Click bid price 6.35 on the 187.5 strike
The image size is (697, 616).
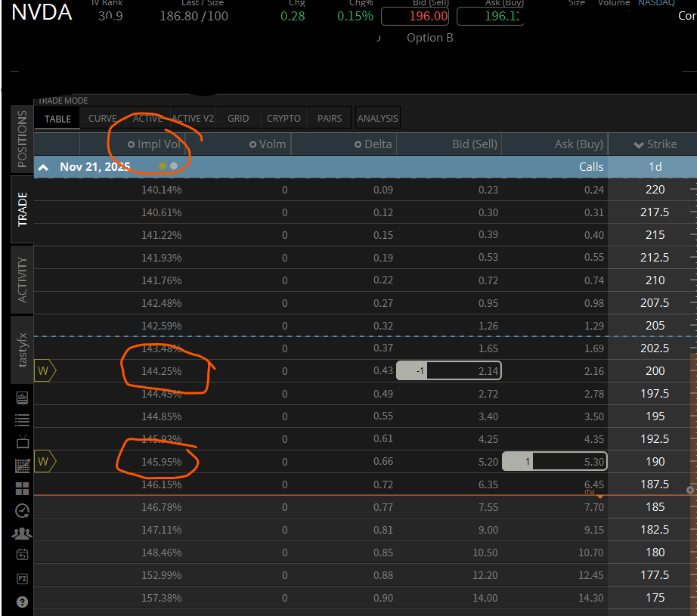tap(488, 484)
